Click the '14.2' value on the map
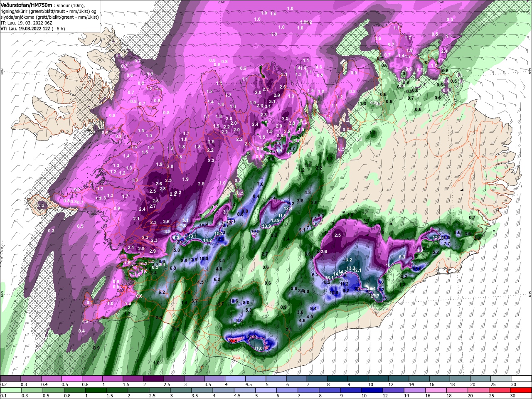This screenshot has height=399, width=532. [207, 240]
